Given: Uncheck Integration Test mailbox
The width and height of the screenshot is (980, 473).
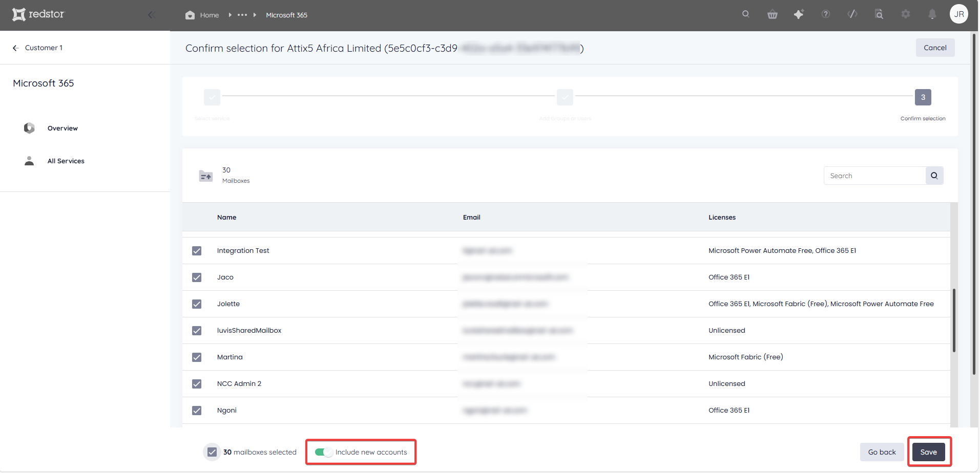Looking at the screenshot, I should click(197, 251).
